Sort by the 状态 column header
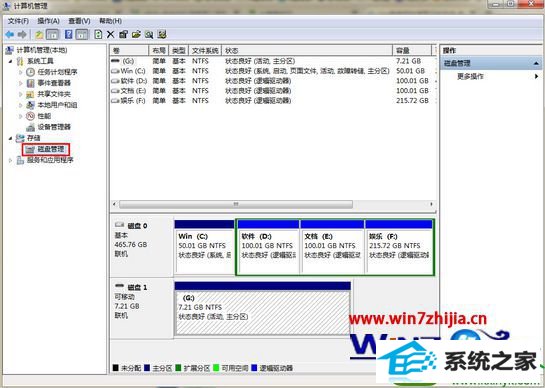This screenshot has height=388, width=545. tap(307, 50)
